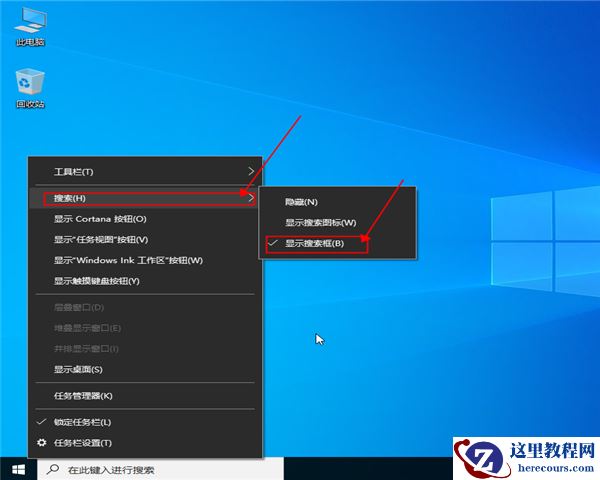This screenshot has height=480, width=600.
Task: Open 任务栏设置(T)
Action: pos(145,443)
